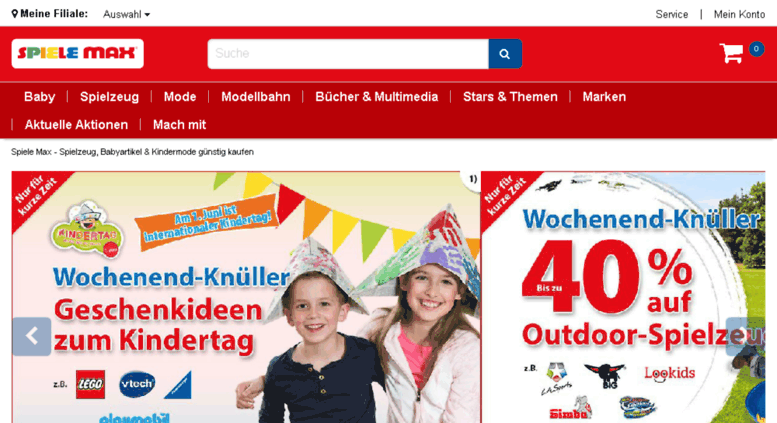Open the Spielzeug menu

[x=110, y=97]
